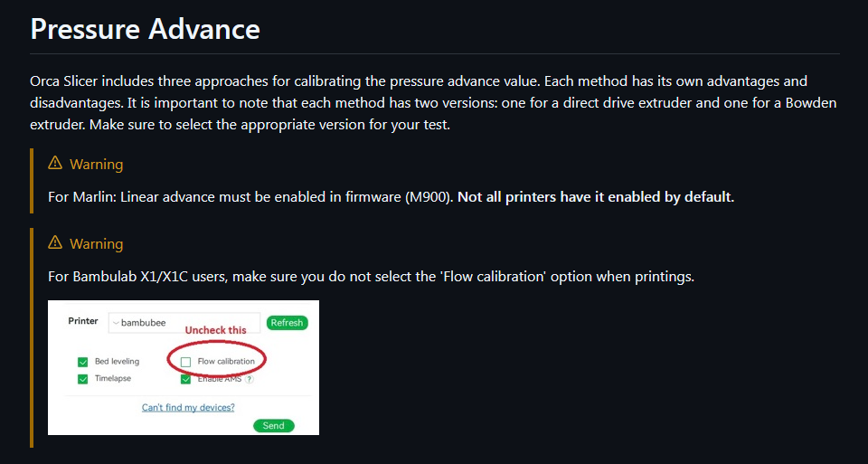Click the green Send button
Viewport: 868px width, 464px height.
click(273, 426)
